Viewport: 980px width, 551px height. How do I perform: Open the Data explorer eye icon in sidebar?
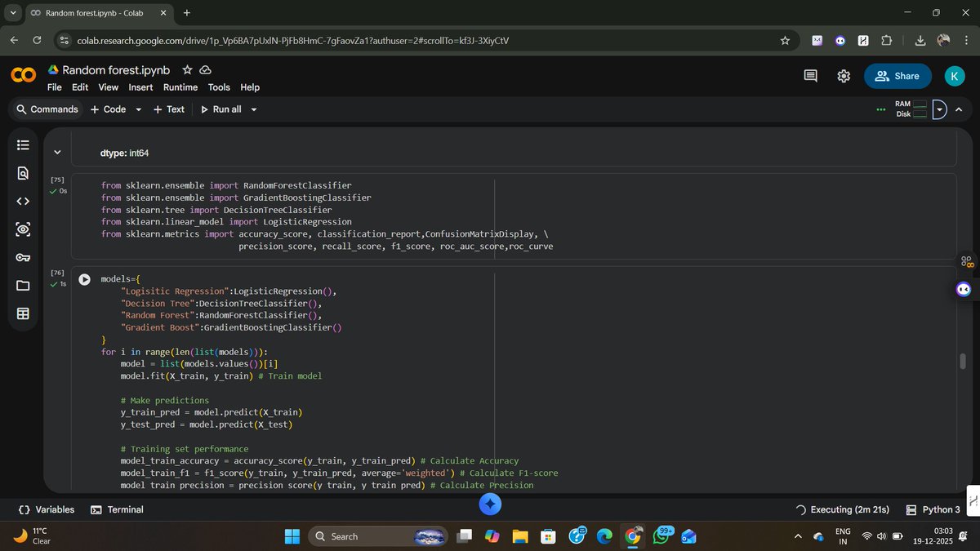[23, 229]
